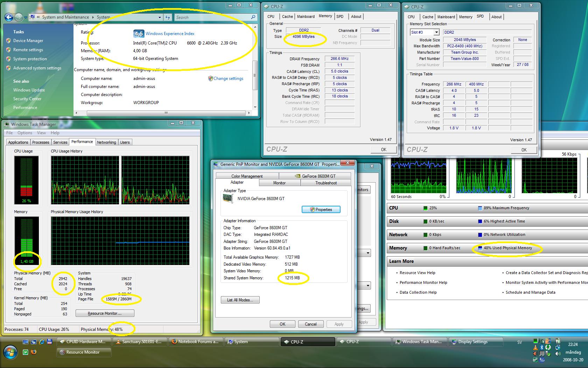This screenshot has height=368, width=588.
Task: Open recent pages dropdown beside Forward arrow
Action: 26,18
